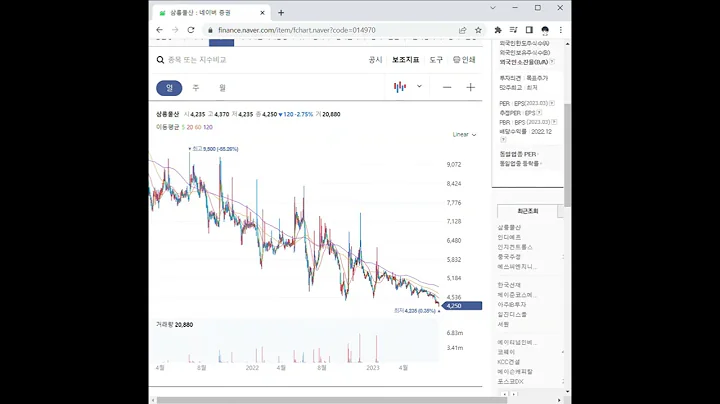The width and height of the screenshot is (720, 404).
Task: Switch to the 월 monthly chart tab
Action: point(222,88)
